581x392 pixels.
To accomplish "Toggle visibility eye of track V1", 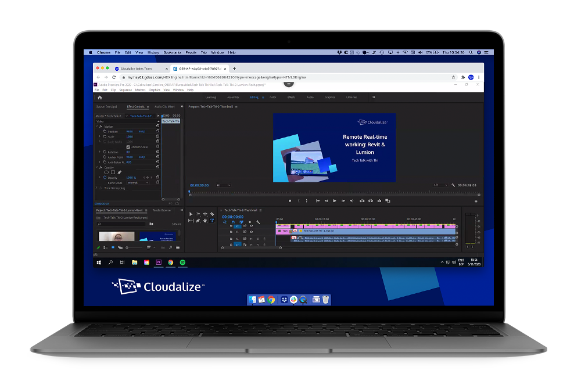I will 251,232.
